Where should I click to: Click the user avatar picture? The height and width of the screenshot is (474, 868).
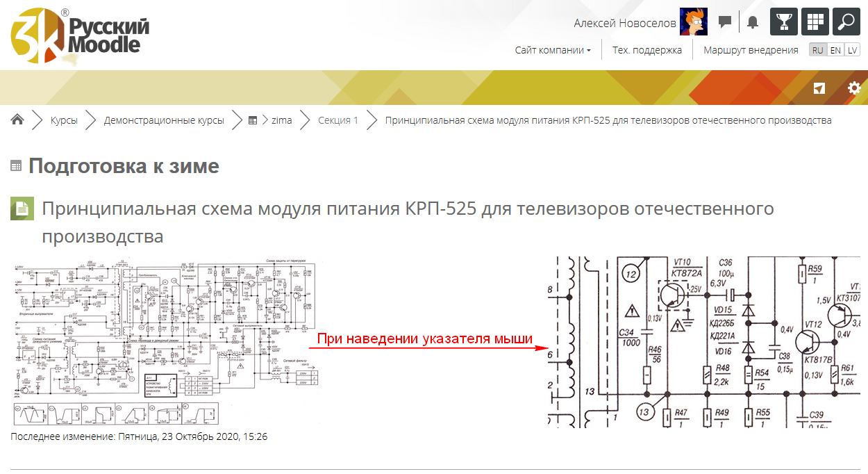pos(692,22)
